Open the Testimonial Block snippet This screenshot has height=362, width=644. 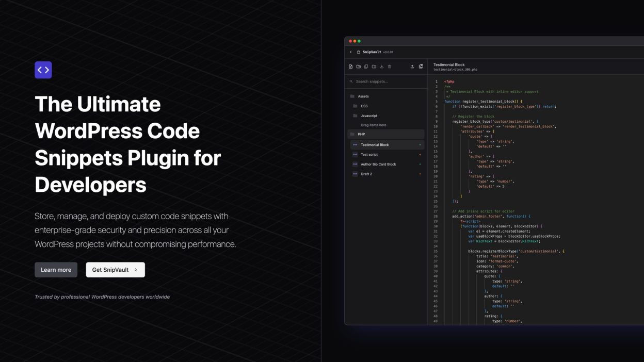(387, 145)
